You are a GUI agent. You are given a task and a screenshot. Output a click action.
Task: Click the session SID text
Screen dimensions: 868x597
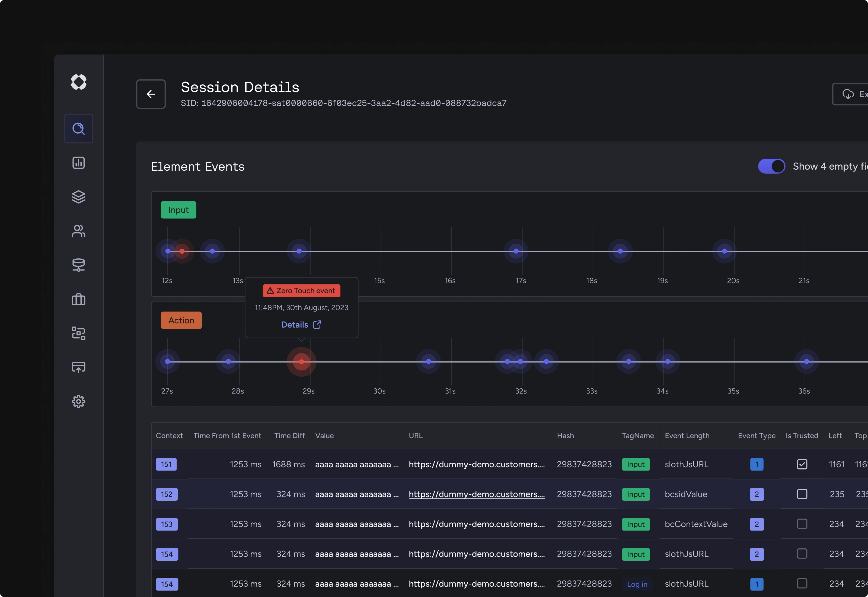[343, 103]
